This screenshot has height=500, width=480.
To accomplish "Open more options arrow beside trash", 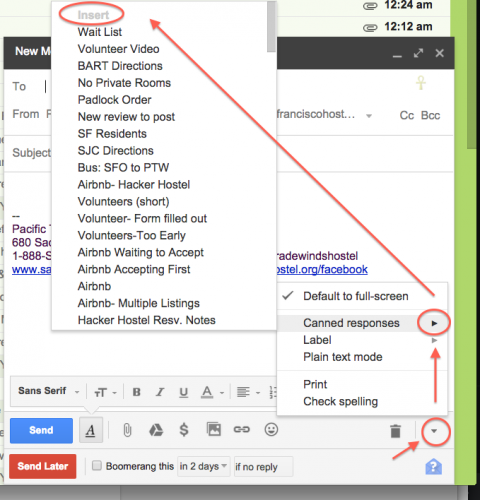I will (434, 431).
